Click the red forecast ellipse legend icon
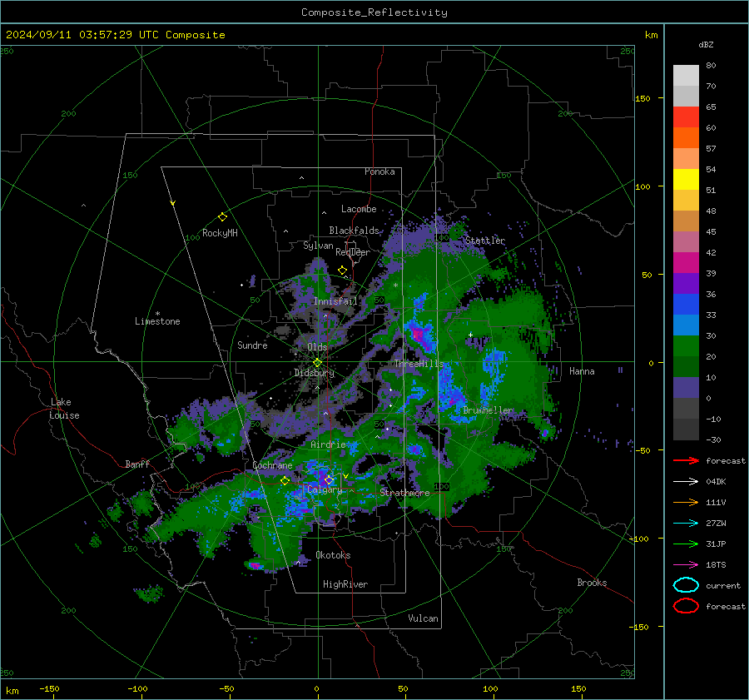The width and height of the screenshot is (749, 700). 686,606
